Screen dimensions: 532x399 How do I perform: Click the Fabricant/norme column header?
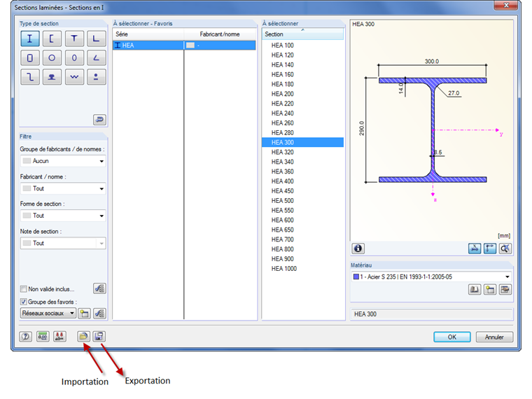pos(220,34)
